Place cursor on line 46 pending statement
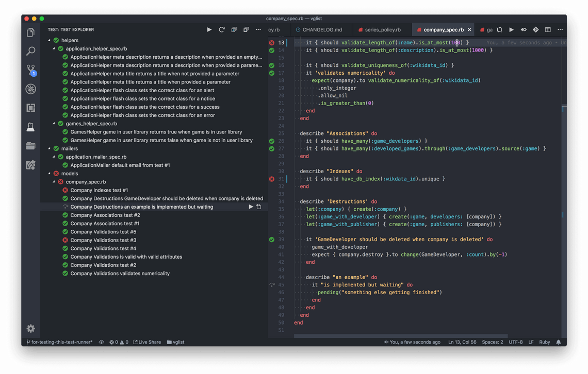Screen dimensions: 588x374 tap(380, 293)
